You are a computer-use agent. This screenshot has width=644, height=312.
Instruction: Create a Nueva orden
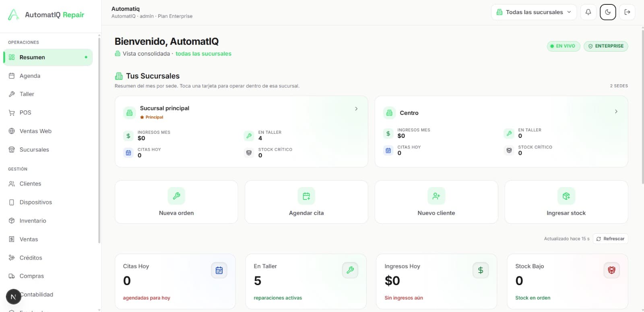[176, 202]
